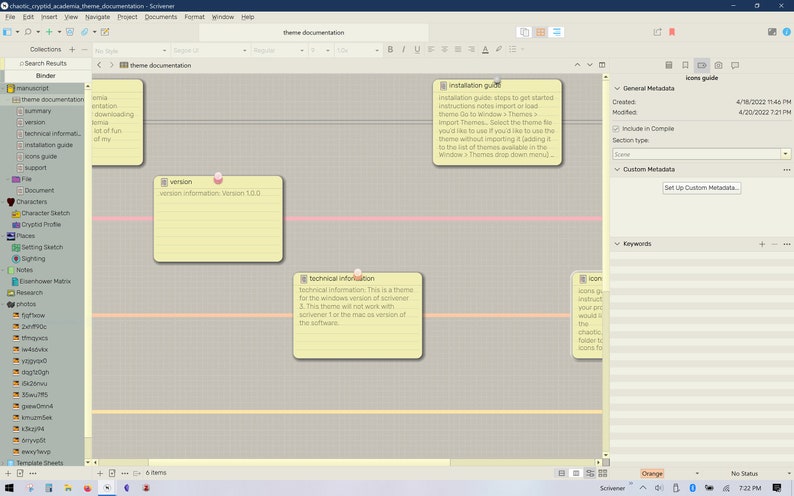794x496 pixels.
Task: Select Search Results collection tab
Action: [46, 63]
